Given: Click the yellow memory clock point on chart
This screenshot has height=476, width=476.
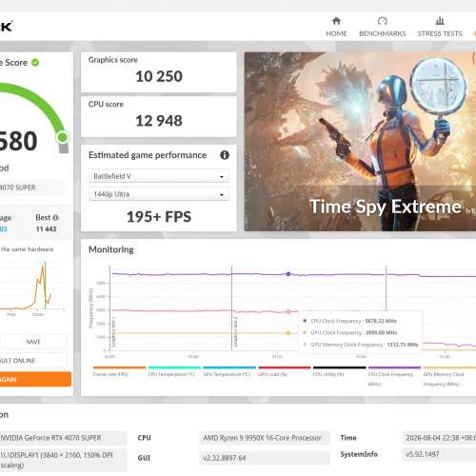Looking at the screenshot, I should coord(288,333).
